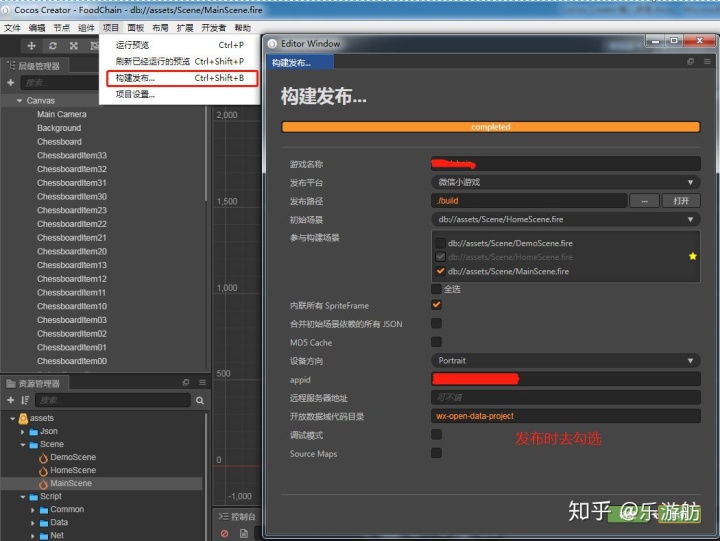Click the sort icon in assets panel
This screenshot has width=720, height=541.
pyautogui.click(x=24, y=400)
